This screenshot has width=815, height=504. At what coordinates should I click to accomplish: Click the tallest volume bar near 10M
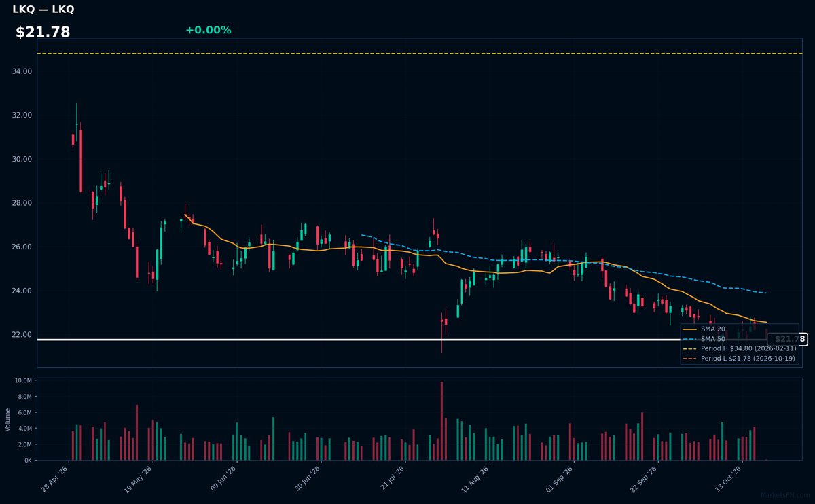[441, 421]
